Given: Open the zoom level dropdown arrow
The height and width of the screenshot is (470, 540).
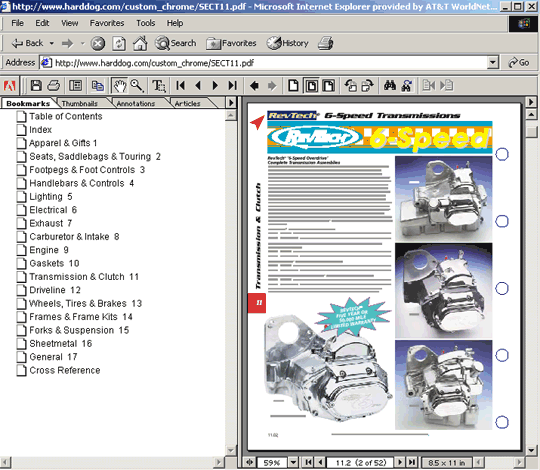Looking at the screenshot, I should (293, 462).
